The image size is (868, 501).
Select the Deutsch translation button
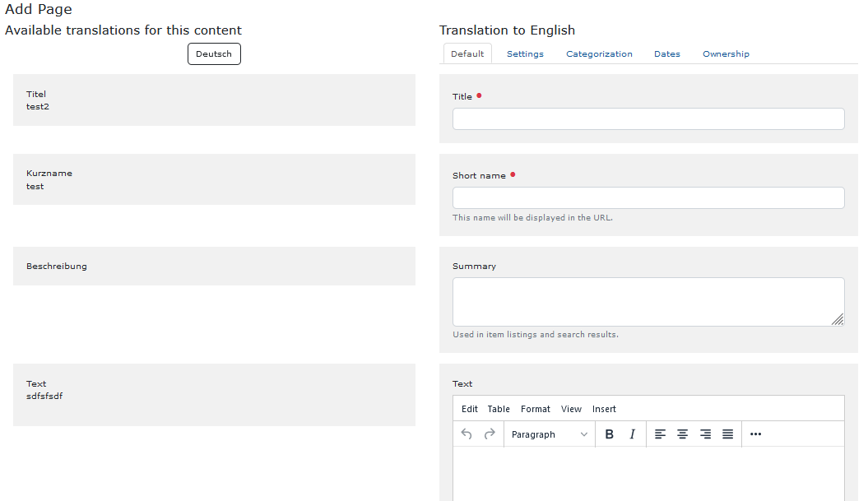click(214, 53)
